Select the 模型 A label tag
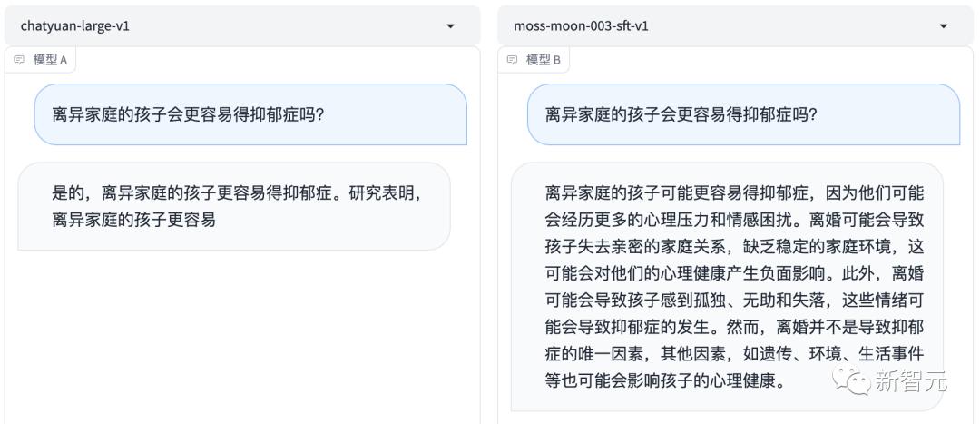 50,60
